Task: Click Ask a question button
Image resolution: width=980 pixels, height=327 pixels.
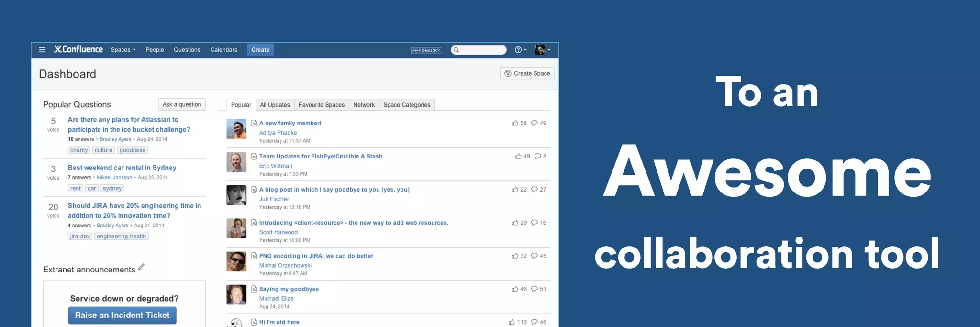Action: pyautogui.click(x=182, y=104)
